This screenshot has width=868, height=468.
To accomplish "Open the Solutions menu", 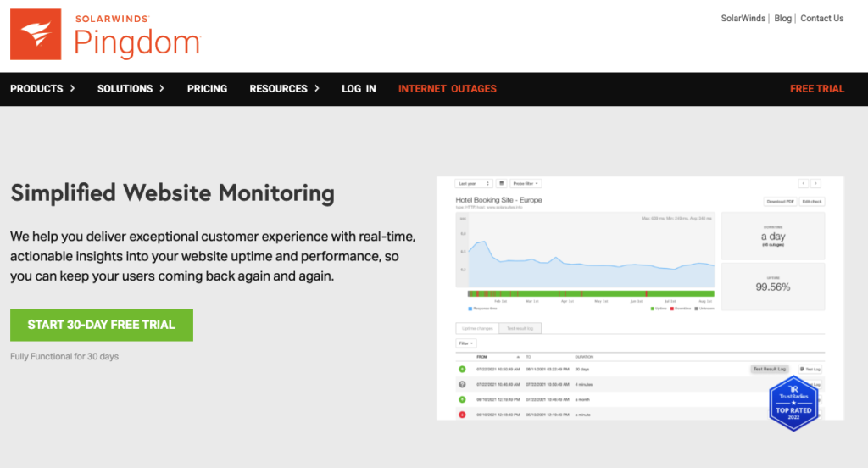I will [x=125, y=89].
